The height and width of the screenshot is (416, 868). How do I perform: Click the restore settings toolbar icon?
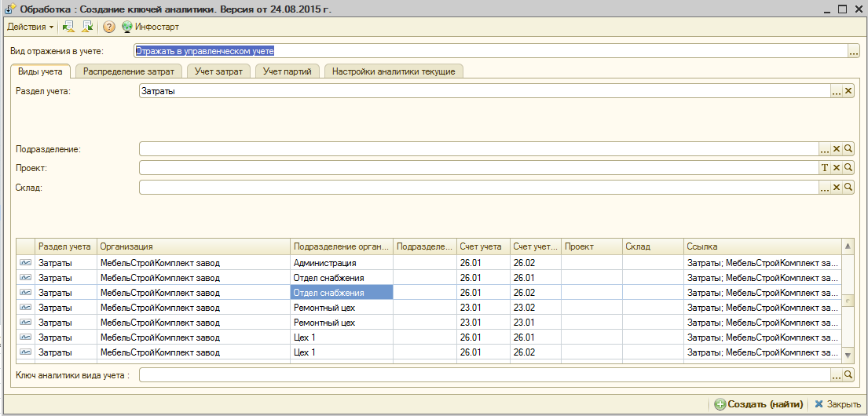pyautogui.click(x=68, y=27)
